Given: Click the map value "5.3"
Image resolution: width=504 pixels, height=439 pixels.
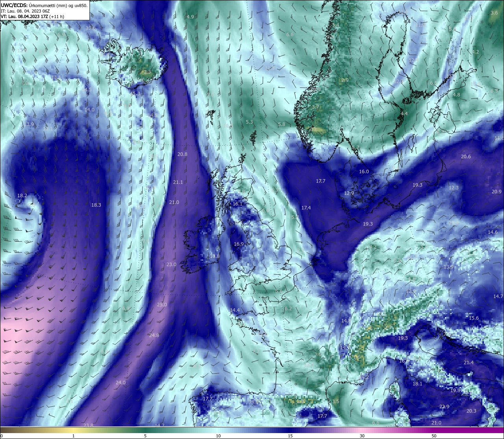Looking at the screenshot, I should 249,122.
